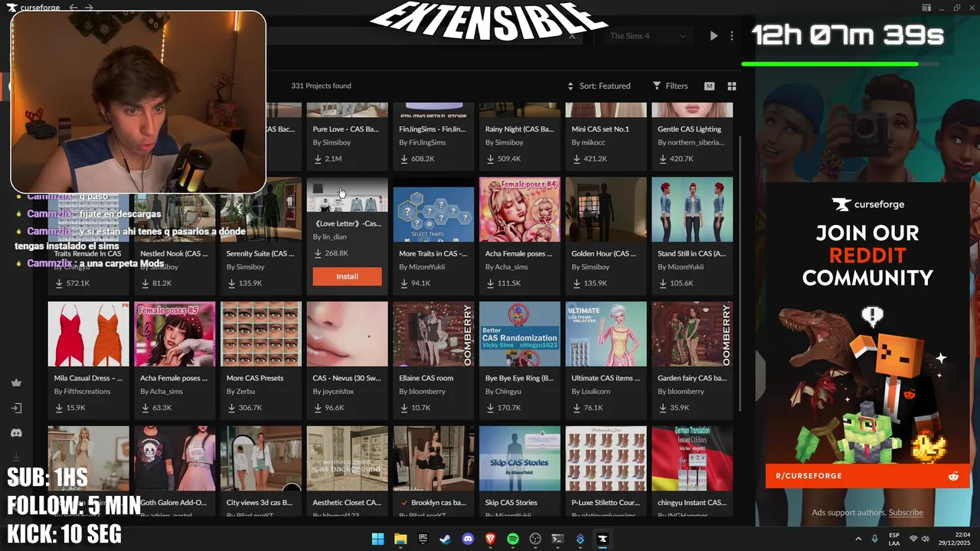This screenshot has width=980, height=551.
Task: Open Aesthetic Closet CAS project title
Action: [x=347, y=503]
